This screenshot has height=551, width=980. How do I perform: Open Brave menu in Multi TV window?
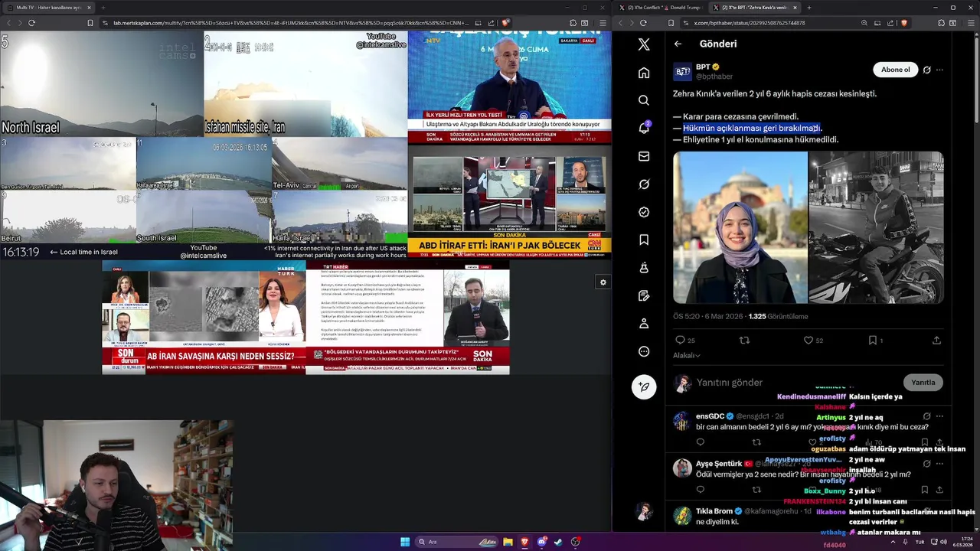[601, 23]
